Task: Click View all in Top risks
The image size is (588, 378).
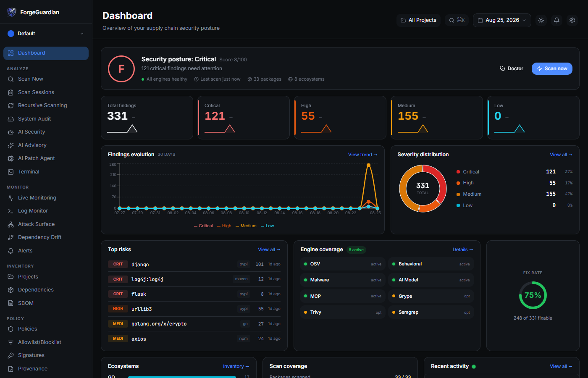Action: coord(269,249)
